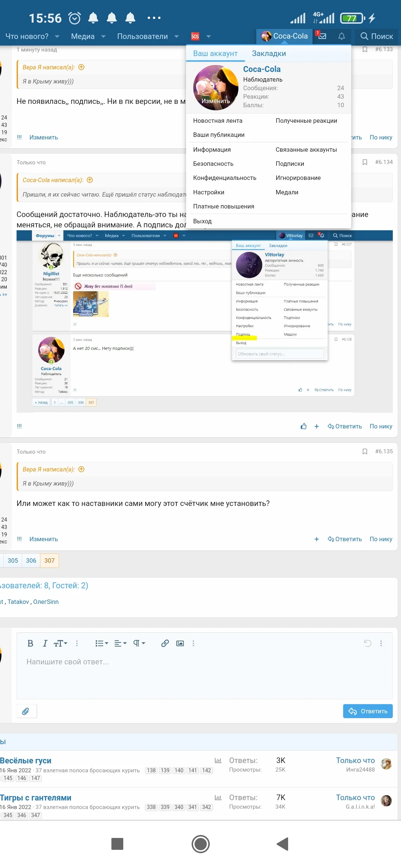Undo last edit in reply editor
The width and height of the screenshot is (401, 868).
pyautogui.click(x=368, y=643)
